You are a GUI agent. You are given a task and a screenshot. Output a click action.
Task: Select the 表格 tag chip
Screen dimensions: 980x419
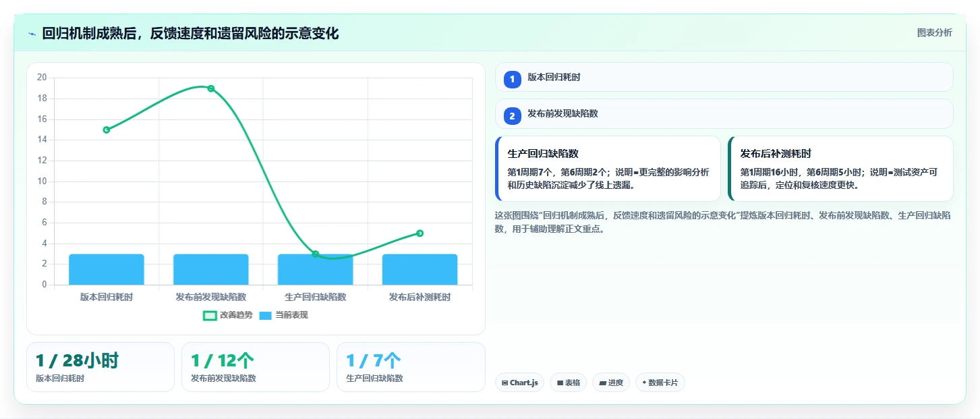568,383
